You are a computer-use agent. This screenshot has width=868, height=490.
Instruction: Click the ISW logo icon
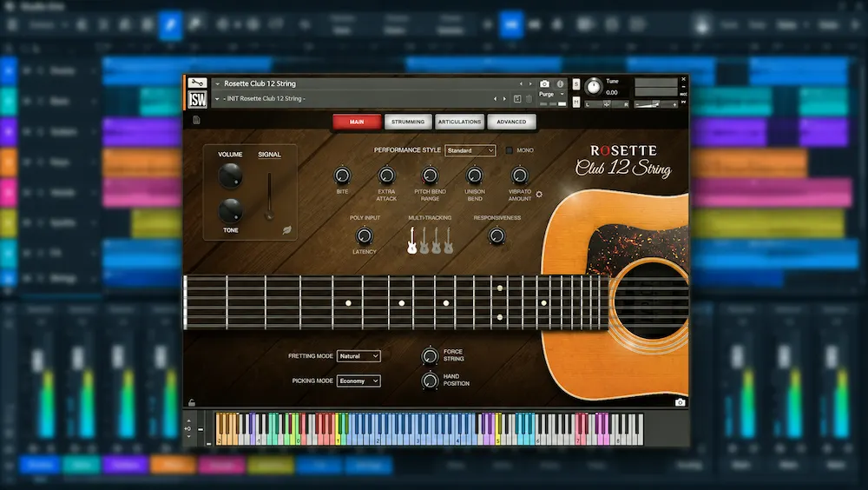tap(197, 99)
